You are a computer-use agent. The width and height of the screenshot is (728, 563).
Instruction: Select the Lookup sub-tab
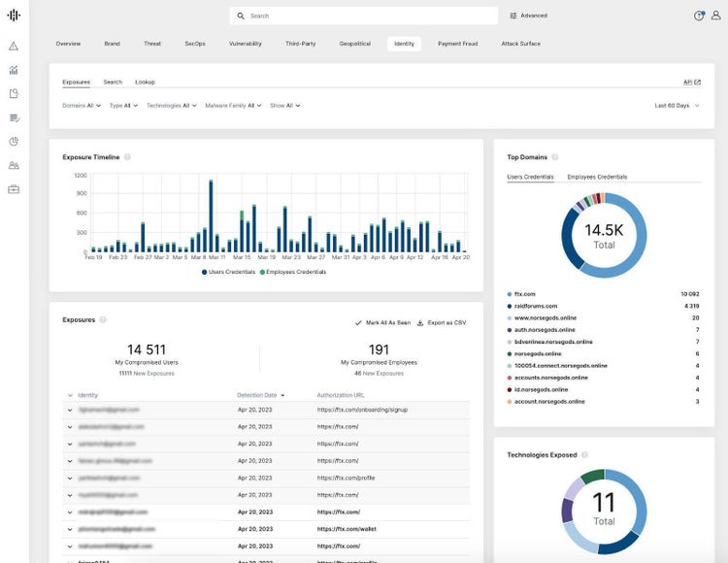click(x=145, y=83)
